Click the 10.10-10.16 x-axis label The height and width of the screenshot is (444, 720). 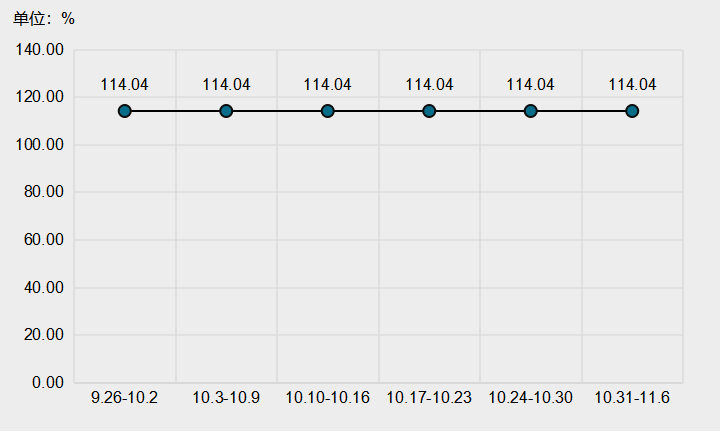click(x=328, y=398)
